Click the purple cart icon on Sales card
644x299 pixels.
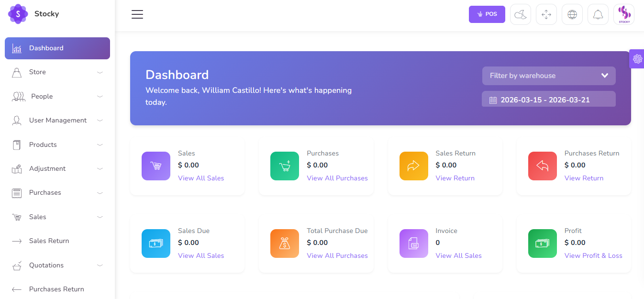pos(156,166)
